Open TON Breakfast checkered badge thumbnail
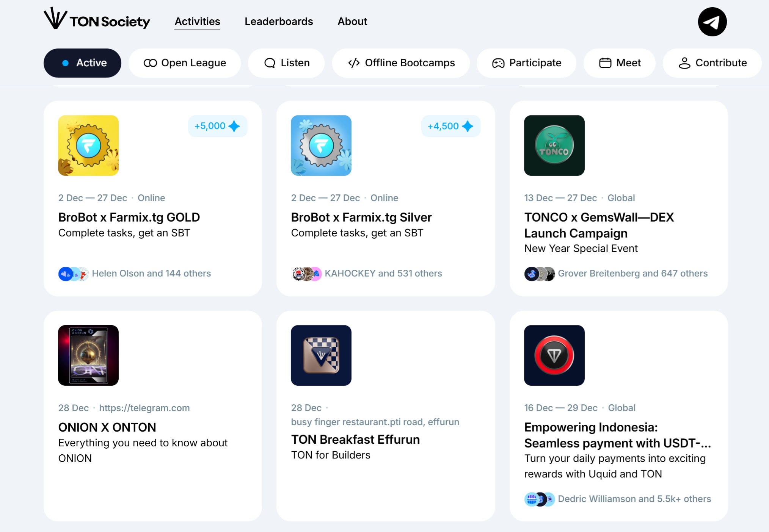769x532 pixels. coord(321,355)
